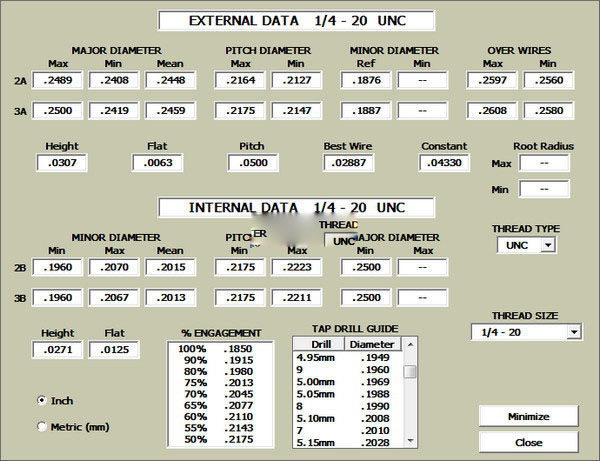This screenshot has height=461, width=600.
Task: Choose the 50% engagement entry
Action: tap(211, 439)
